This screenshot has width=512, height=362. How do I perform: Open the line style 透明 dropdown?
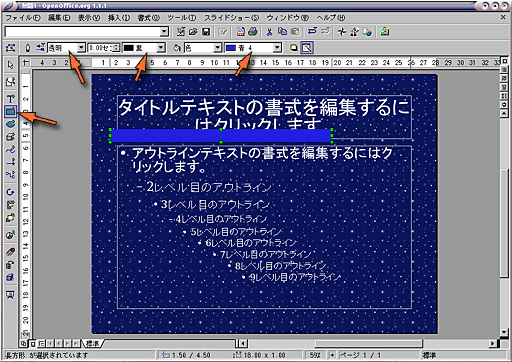tap(81, 48)
